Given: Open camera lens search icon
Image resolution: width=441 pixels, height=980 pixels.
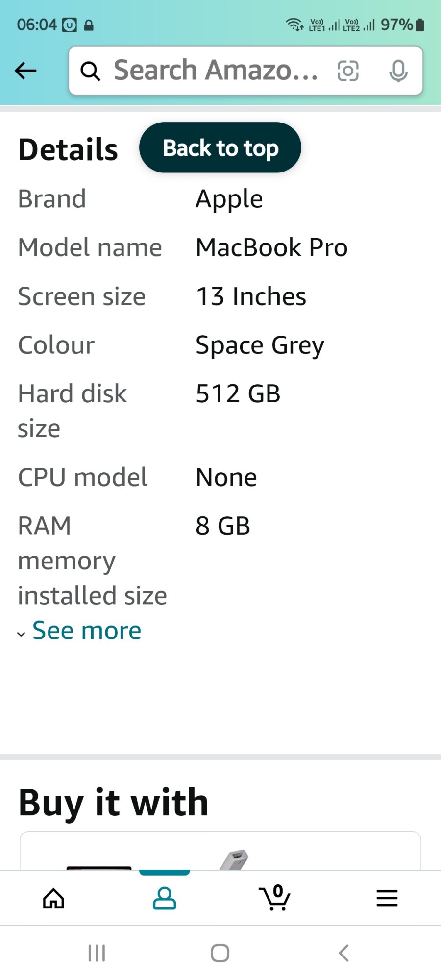Looking at the screenshot, I should tap(348, 71).
